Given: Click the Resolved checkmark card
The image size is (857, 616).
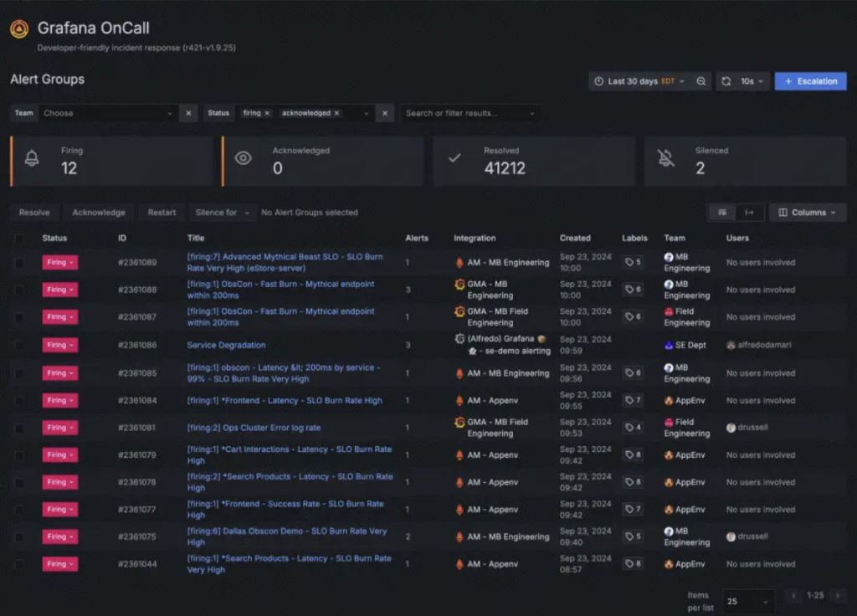Looking at the screenshot, I should coord(534,162).
